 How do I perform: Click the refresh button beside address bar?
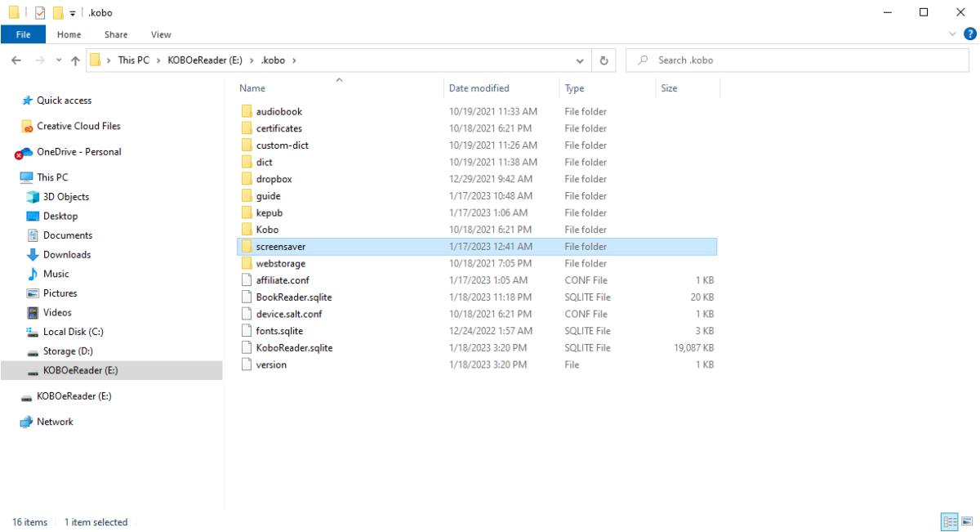click(x=604, y=60)
